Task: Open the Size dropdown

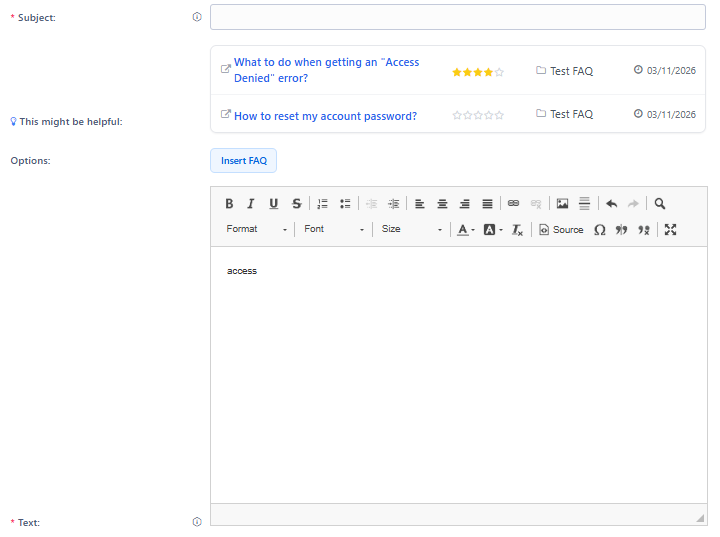Action: 412,229
